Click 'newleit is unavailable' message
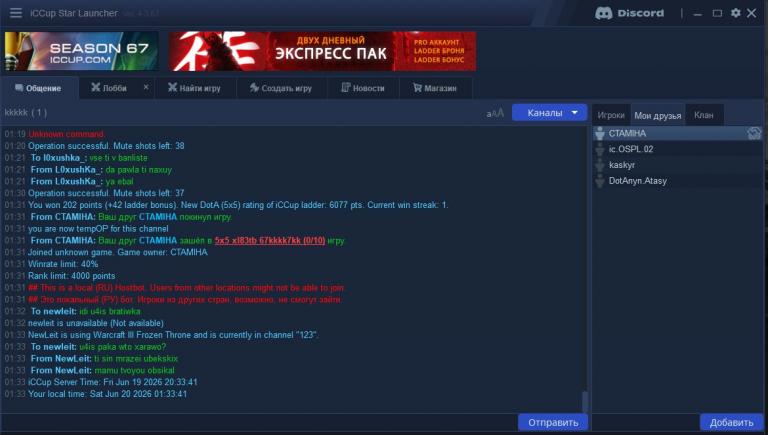768x435 pixels. [x=96, y=323]
